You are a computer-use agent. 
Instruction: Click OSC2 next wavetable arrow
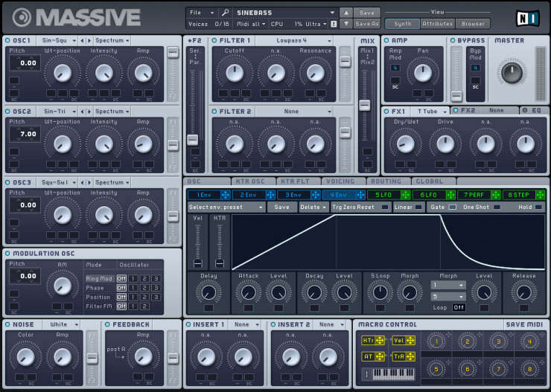point(89,112)
